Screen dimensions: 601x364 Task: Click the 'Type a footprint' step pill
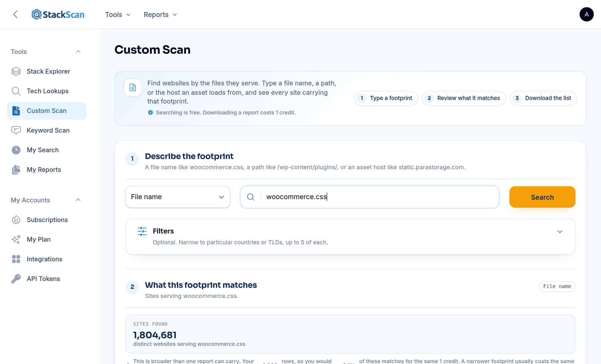tap(386, 98)
